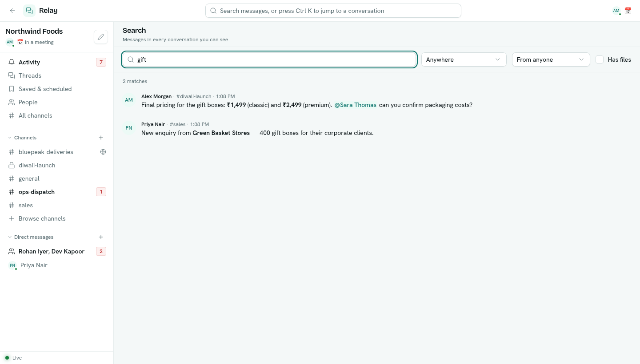Start a new direct message with plus icon

(101, 237)
